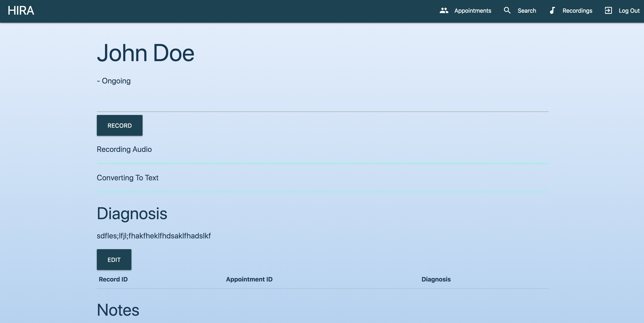Screen dimensions: 644x323
Task: Click the people icon beside Appointments
Action: point(444,11)
